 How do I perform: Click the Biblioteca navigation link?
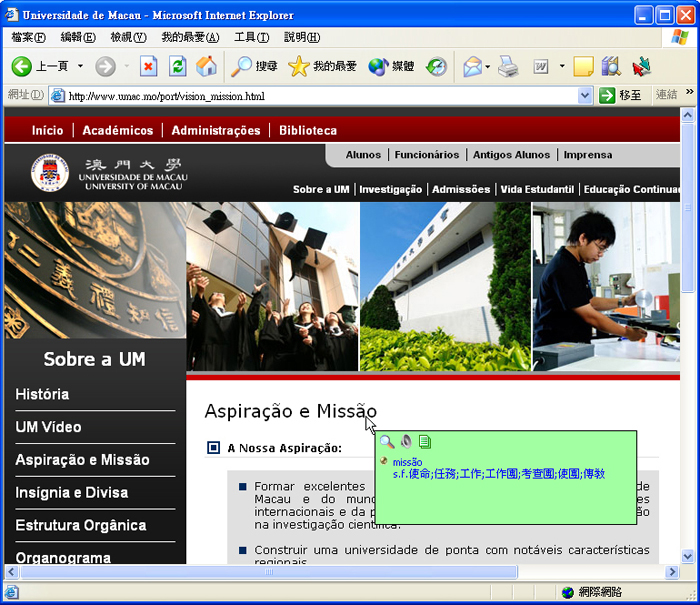point(308,130)
